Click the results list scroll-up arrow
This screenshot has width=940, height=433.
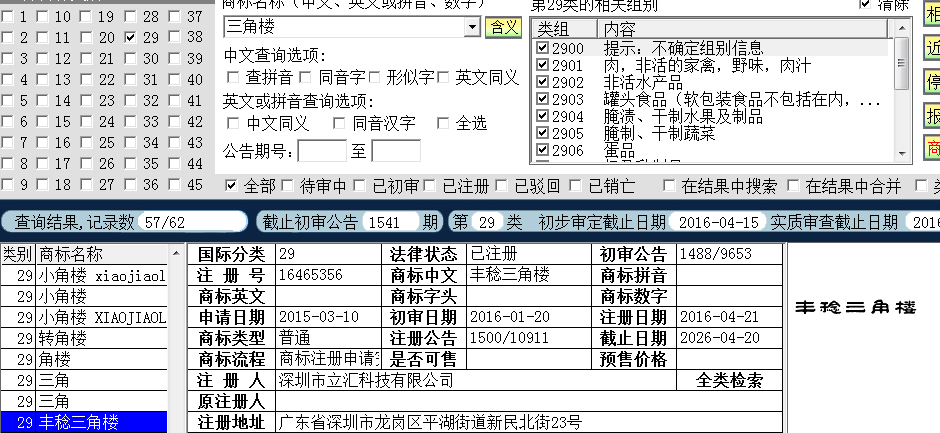pos(176,253)
